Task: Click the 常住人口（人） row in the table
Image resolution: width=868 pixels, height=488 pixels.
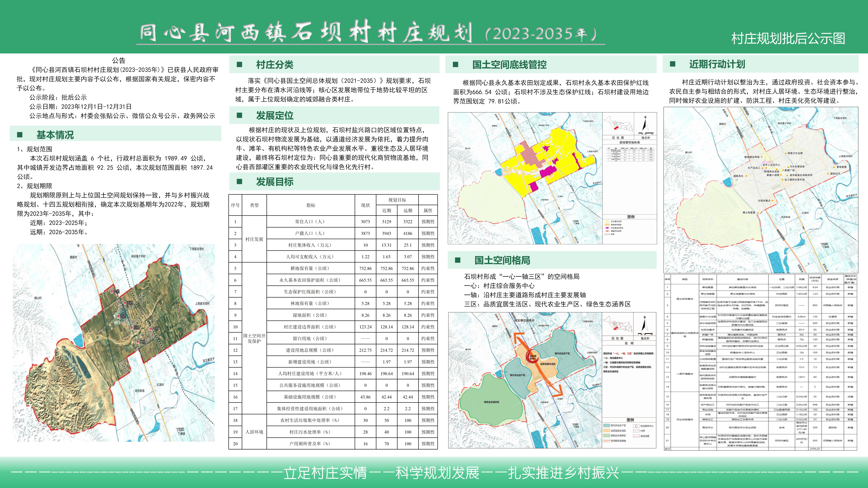Action: (x=310, y=222)
